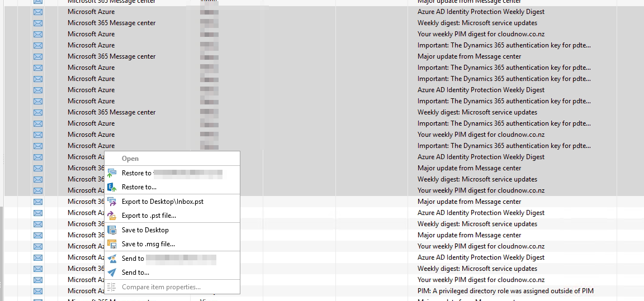This screenshot has width=644, height=301.
Task: Select the "Restore to..." menu entry
Action: [172, 187]
